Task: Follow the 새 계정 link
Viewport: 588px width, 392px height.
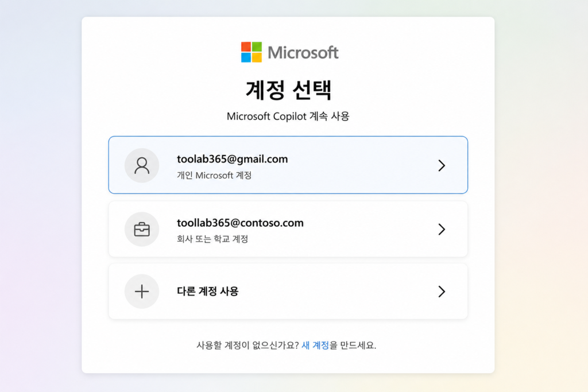Action: point(315,345)
